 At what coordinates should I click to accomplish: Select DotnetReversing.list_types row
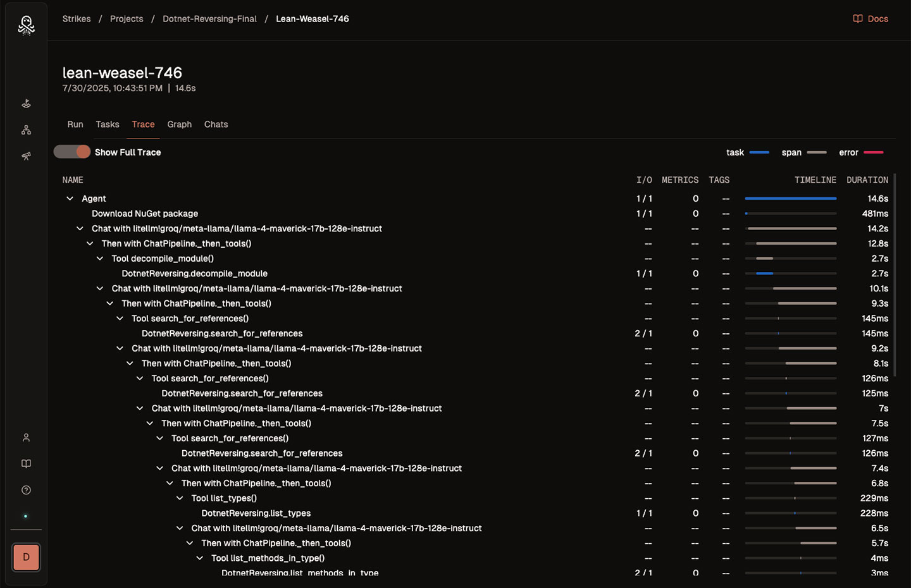475,513
